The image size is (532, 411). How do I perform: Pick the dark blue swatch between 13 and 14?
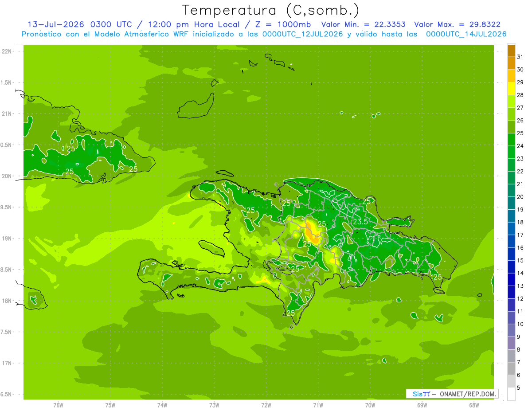pyautogui.click(x=511, y=280)
